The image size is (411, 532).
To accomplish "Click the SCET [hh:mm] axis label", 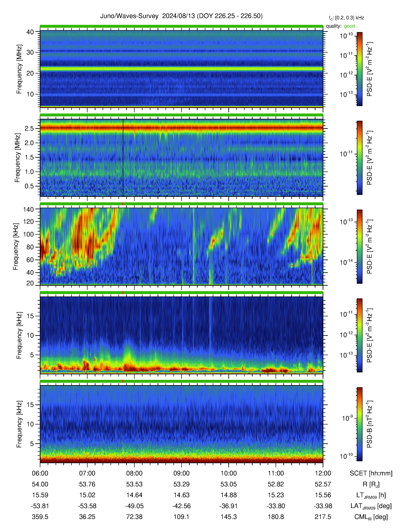I will [x=371, y=473].
